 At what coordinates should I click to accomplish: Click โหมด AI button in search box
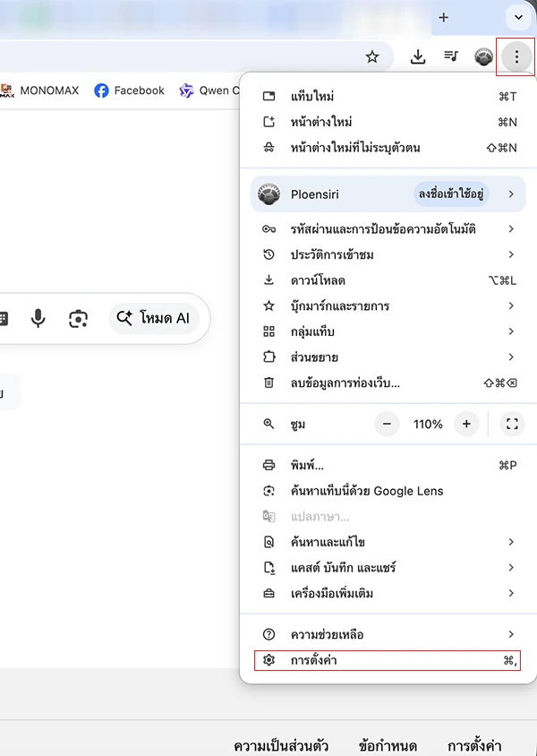pos(156,318)
